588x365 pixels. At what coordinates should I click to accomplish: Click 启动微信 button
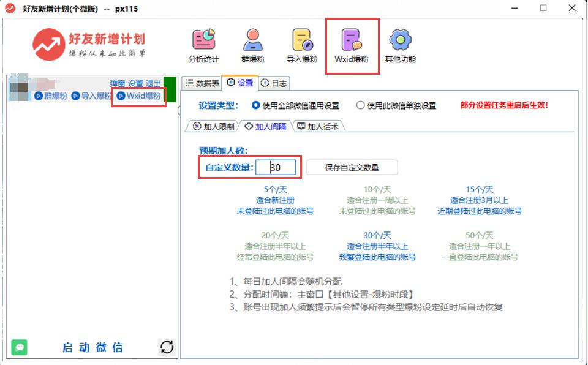(x=92, y=347)
